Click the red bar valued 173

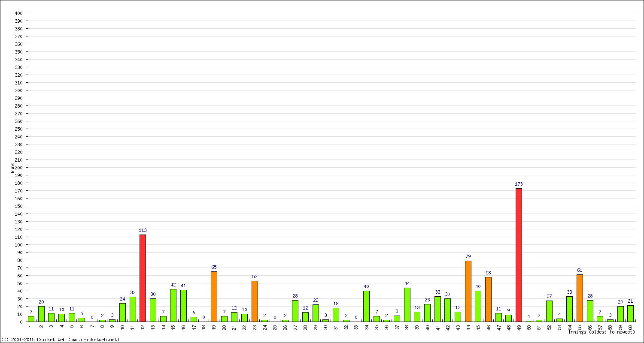pyautogui.click(x=519, y=255)
